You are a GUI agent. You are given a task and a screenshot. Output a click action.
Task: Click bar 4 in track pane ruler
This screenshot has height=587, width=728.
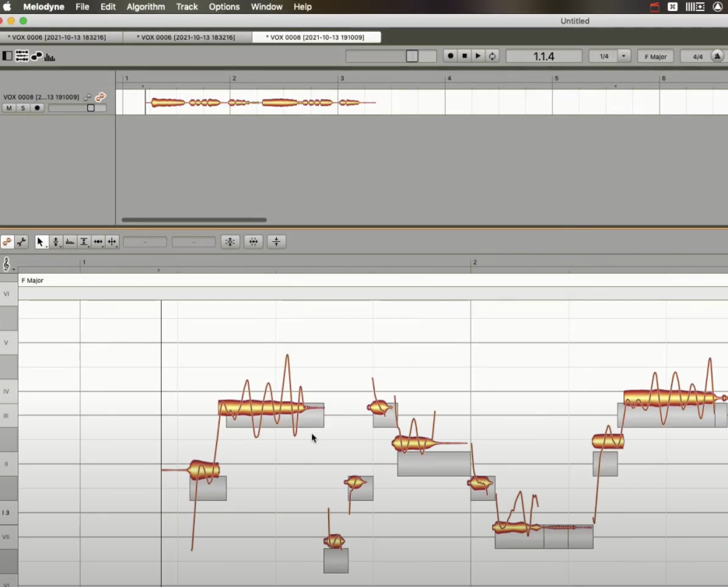(449, 78)
